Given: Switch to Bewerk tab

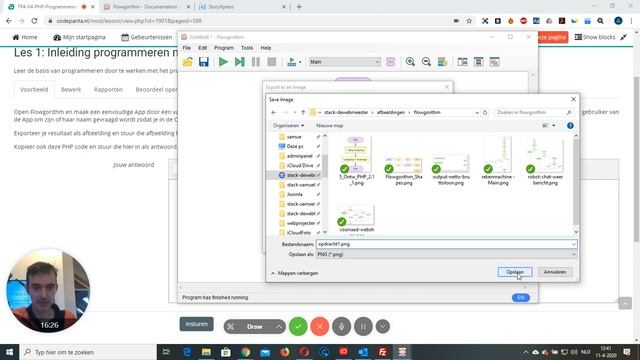Looking at the screenshot, I should 71,89.
